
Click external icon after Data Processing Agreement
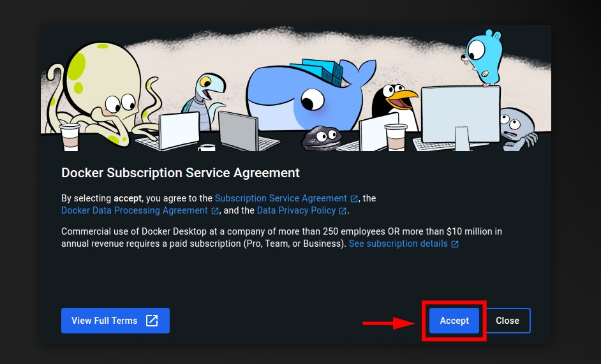pos(215,211)
